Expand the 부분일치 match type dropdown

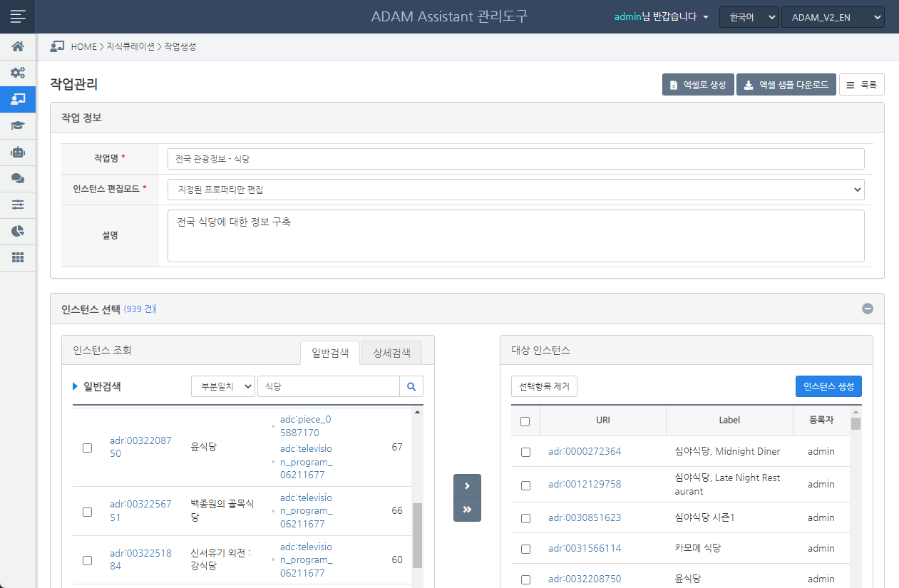(x=222, y=386)
